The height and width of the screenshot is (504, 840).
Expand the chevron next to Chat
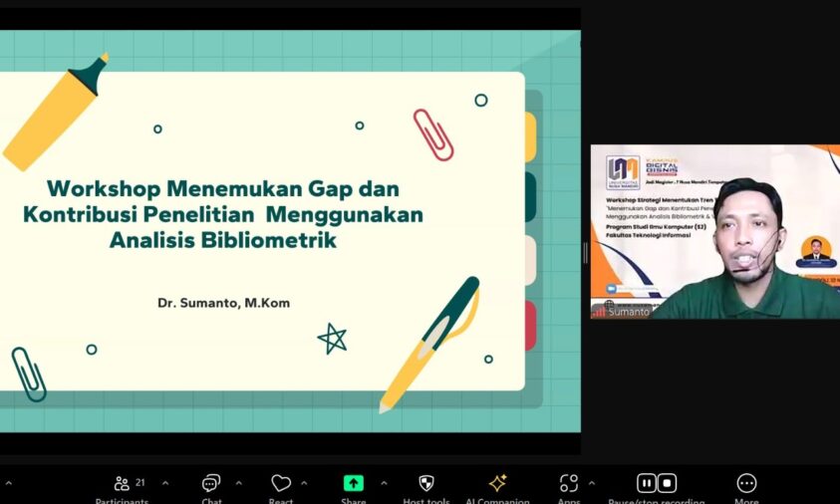239,483
